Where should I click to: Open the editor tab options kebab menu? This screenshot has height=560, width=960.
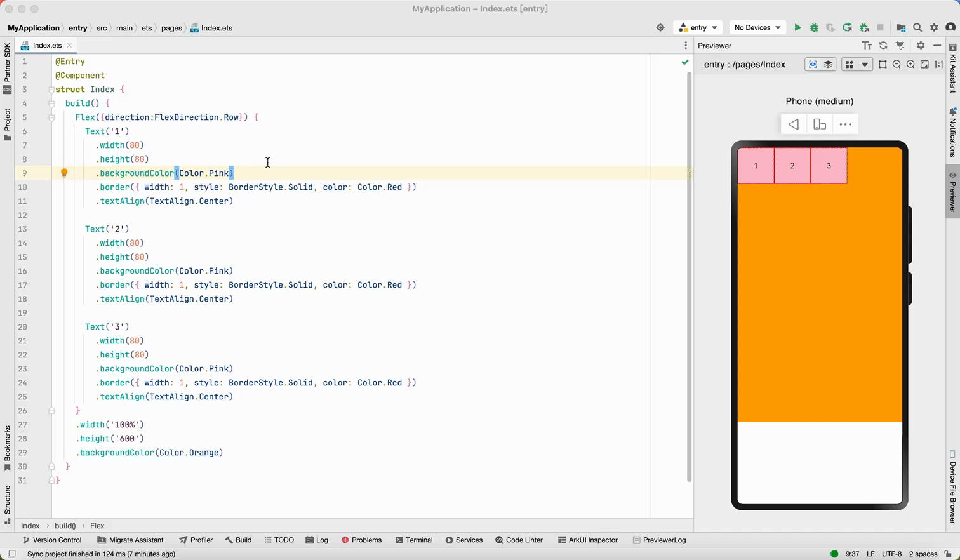686,46
